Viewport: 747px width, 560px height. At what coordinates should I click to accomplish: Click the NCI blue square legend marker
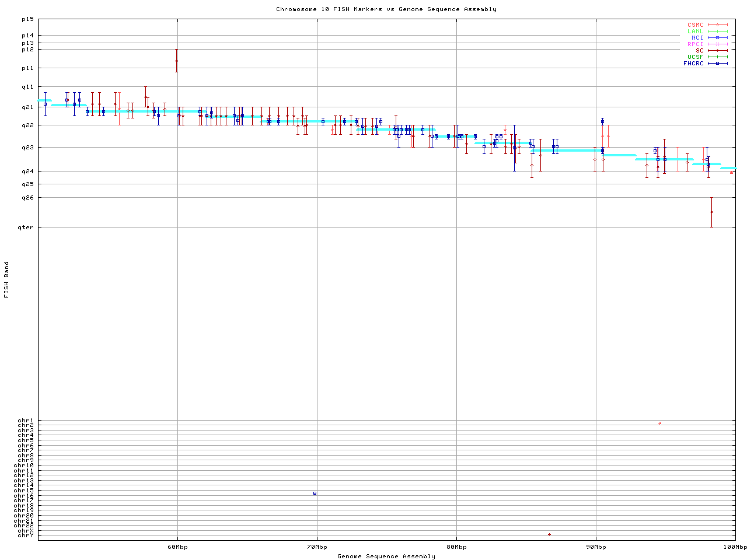click(717, 37)
